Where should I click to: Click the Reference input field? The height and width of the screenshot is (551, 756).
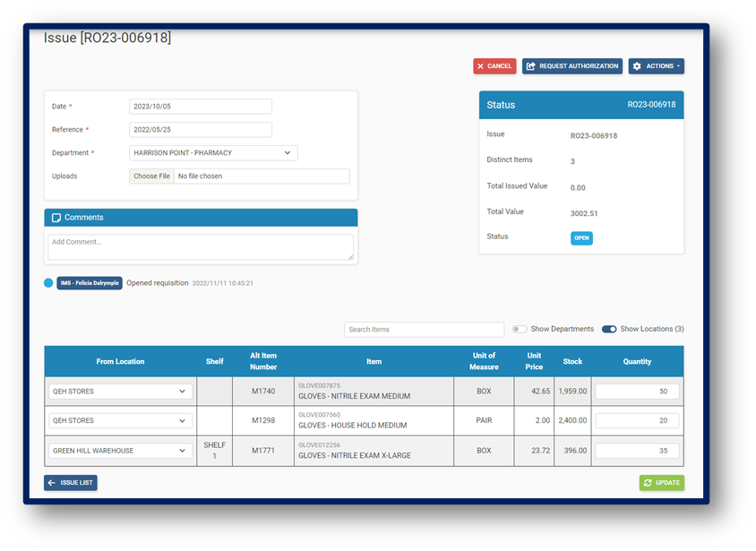point(200,130)
